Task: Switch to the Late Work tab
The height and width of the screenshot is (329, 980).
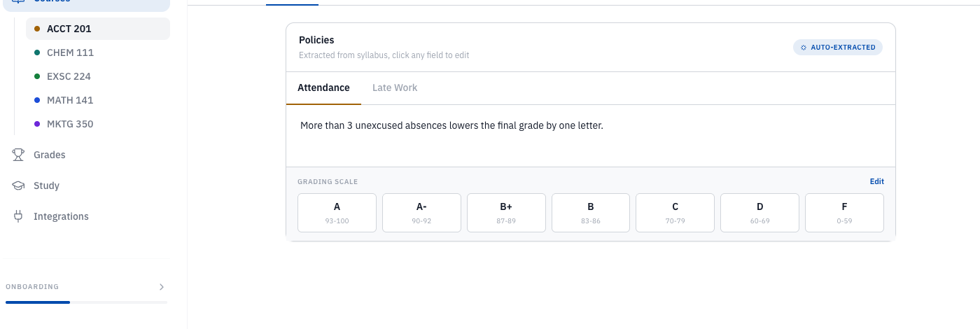Action: [x=395, y=88]
